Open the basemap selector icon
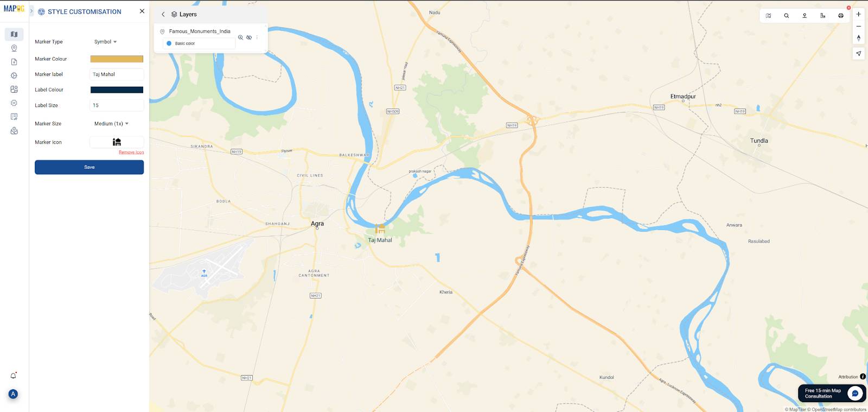 point(768,16)
